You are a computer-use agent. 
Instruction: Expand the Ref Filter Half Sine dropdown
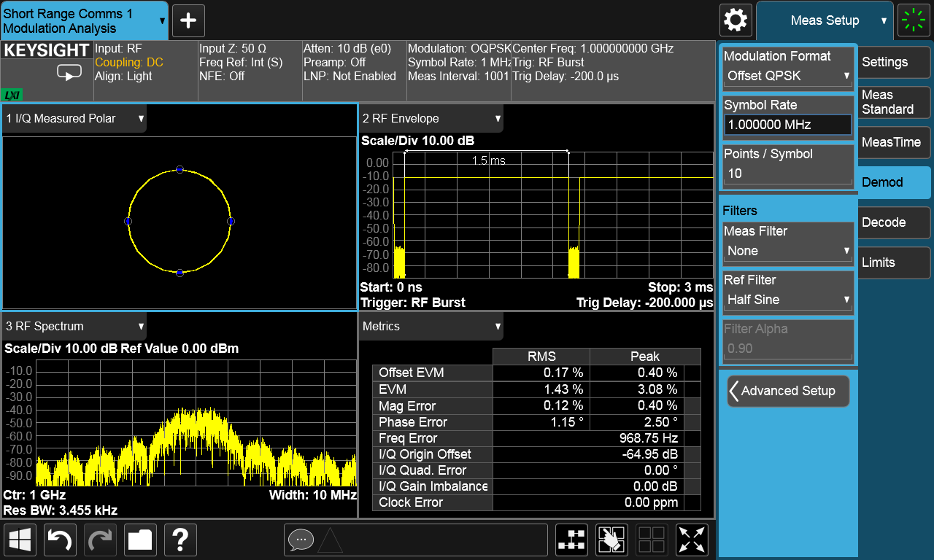(787, 299)
